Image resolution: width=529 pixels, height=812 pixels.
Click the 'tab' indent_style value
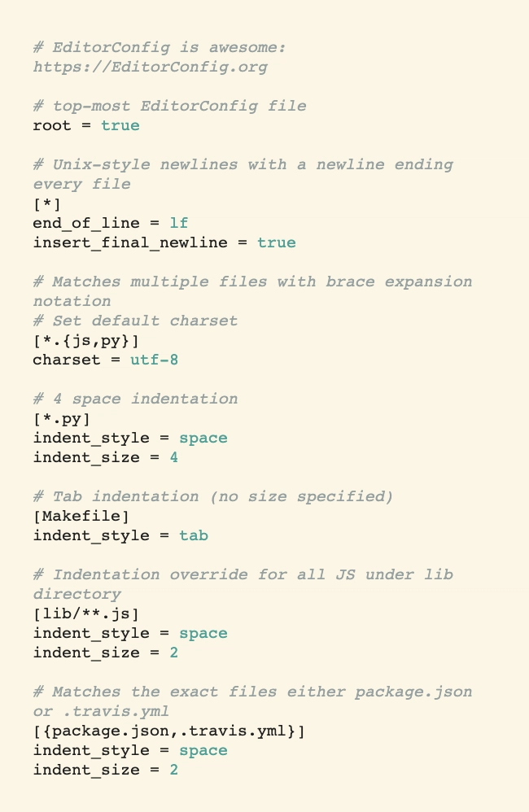pos(194,535)
